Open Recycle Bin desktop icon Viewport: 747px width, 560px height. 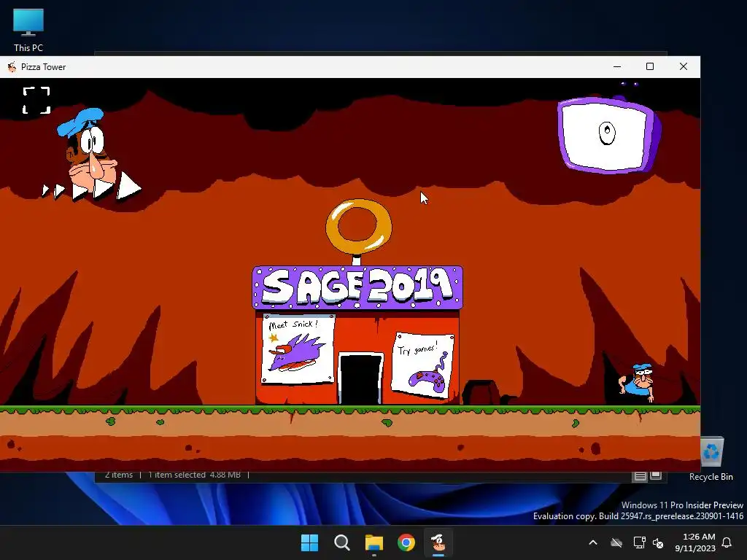711,459
